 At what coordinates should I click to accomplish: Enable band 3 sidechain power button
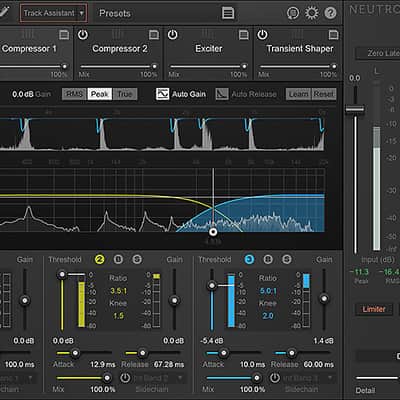(275, 378)
